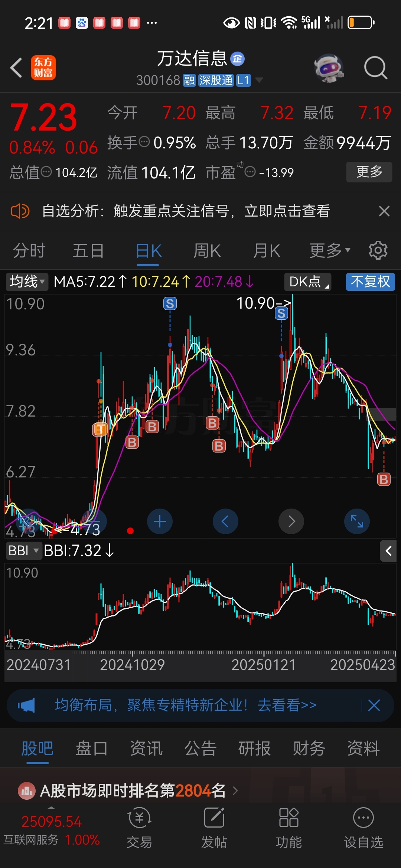Close the promo banner
This screenshot has width=401, height=868.
(374, 705)
